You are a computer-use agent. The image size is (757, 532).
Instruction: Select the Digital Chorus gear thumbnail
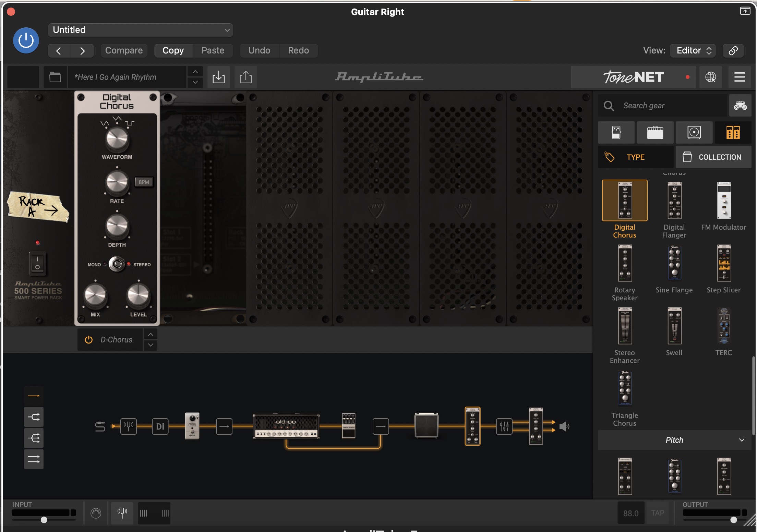click(x=625, y=201)
